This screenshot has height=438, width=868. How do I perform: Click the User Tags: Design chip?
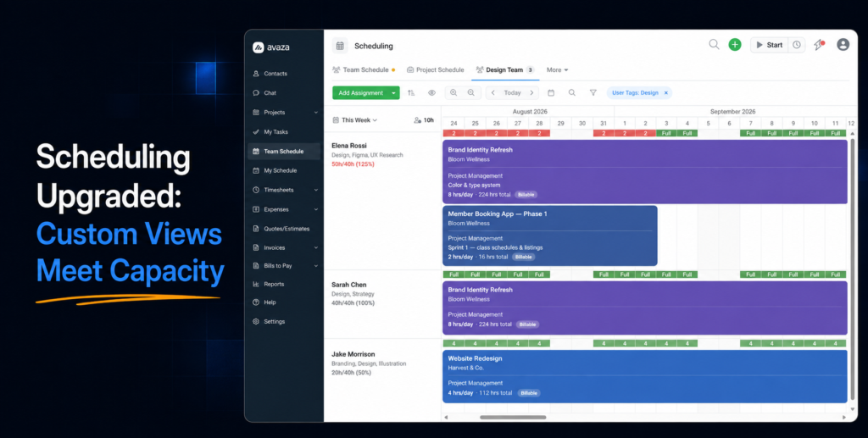coord(639,93)
